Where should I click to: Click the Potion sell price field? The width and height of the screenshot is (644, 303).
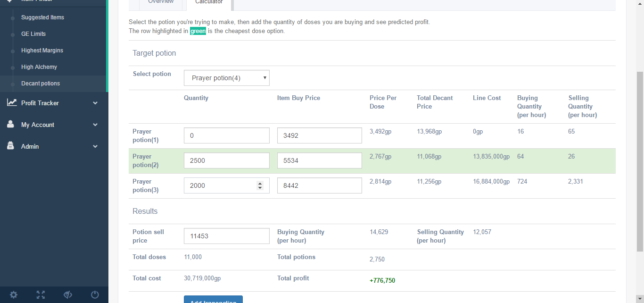tap(226, 236)
